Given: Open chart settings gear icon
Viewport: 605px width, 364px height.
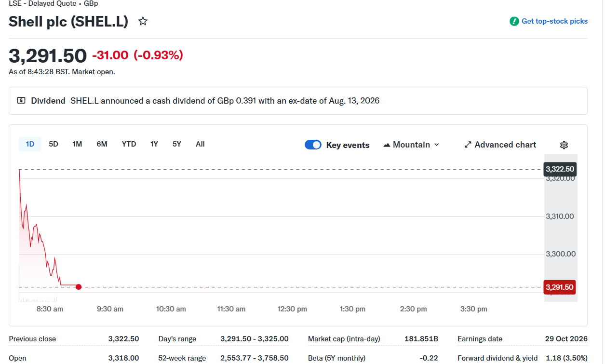Looking at the screenshot, I should pyautogui.click(x=564, y=145).
